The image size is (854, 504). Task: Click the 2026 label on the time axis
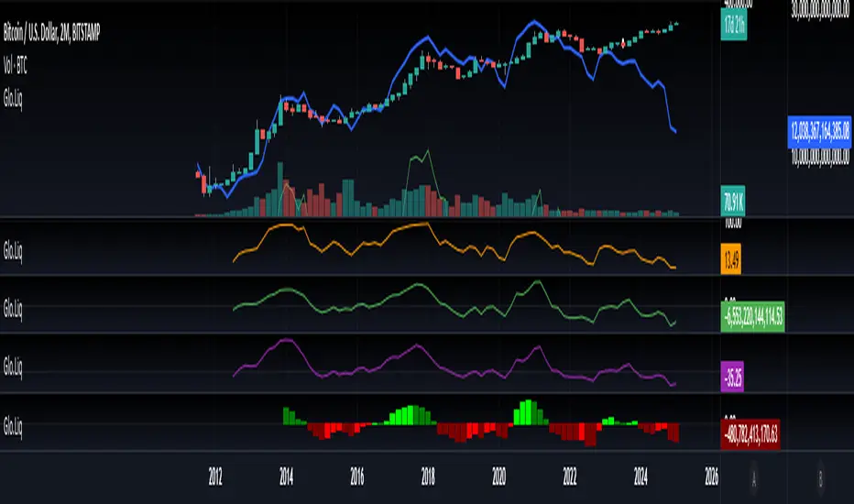click(x=711, y=477)
